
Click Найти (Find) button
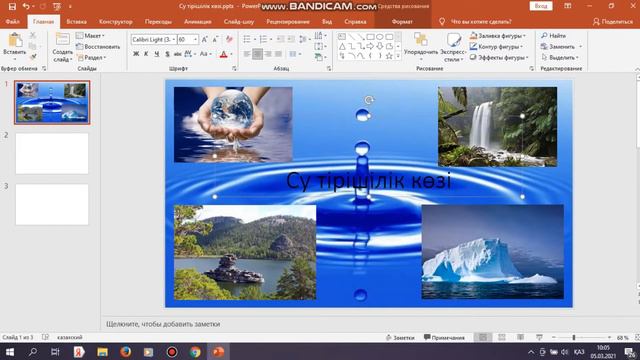(x=553, y=36)
